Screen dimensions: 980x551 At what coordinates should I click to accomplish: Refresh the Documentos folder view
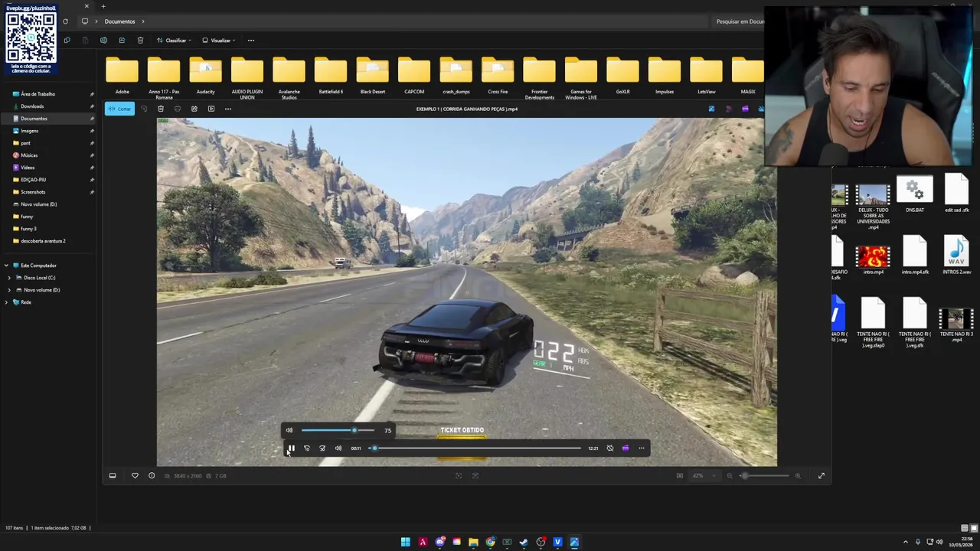pyautogui.click(x=65, y=21)
